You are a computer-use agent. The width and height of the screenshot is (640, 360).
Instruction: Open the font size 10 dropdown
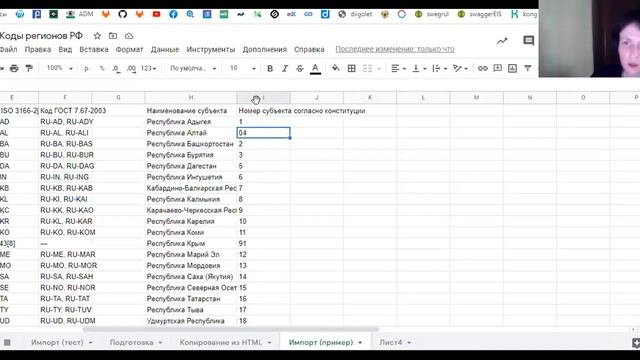(x=243, y=68)
